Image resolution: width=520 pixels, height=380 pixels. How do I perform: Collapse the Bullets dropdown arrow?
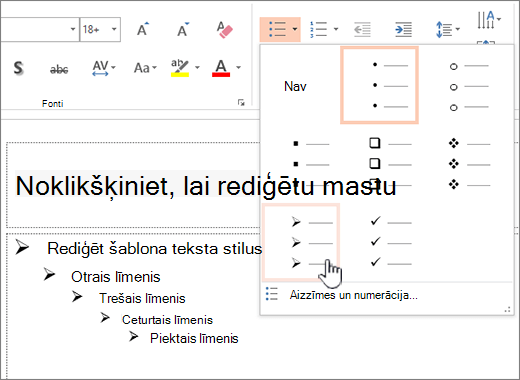click(295, 29)
